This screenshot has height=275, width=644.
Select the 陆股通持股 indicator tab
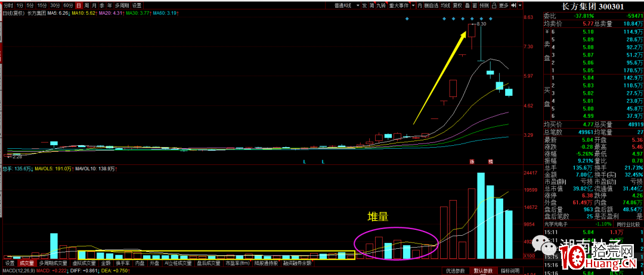pos(267,263)
